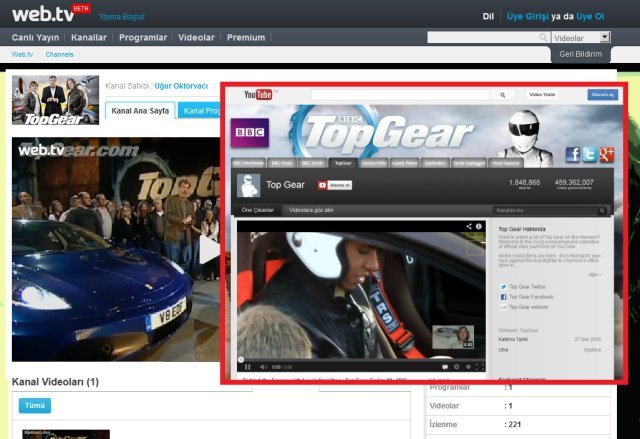Image resolution: width=640 pixels, height=439 pixels.
Task: Click the YouTube player progress bar
Action: [361, 360]
